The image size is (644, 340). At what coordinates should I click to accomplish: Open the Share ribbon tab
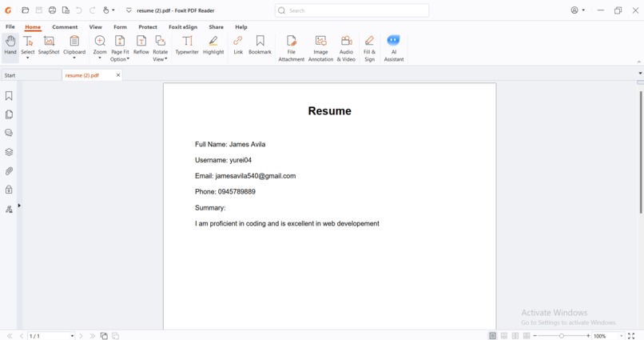pyautogui.click(x=216, y=26)
